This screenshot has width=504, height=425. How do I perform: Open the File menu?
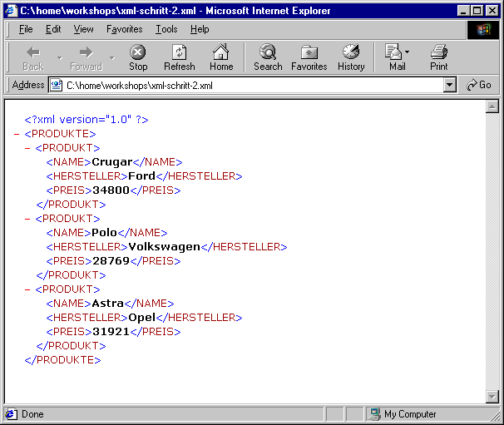coord(26,29)
